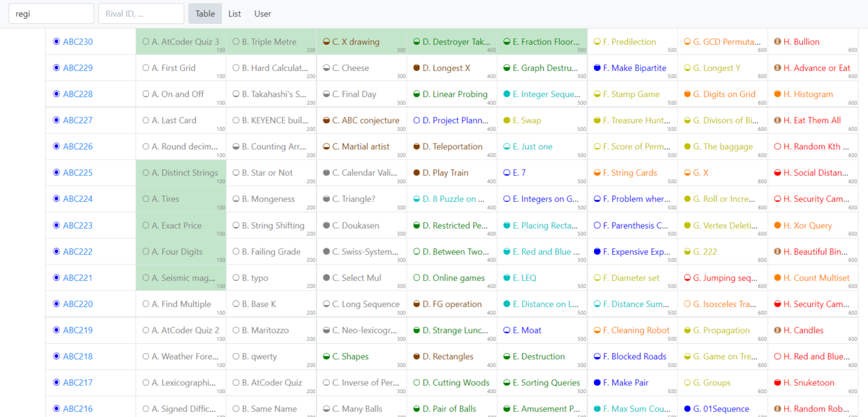Click green difficulty circle of C. Shapes
Image resolution: width=868 pixels, height=417 pixels.
pos(326,356)
